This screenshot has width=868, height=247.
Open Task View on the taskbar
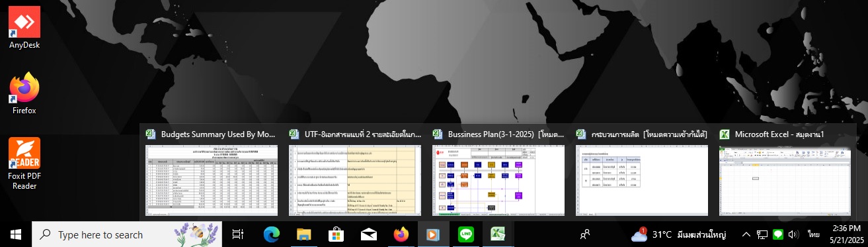(239, 234)
